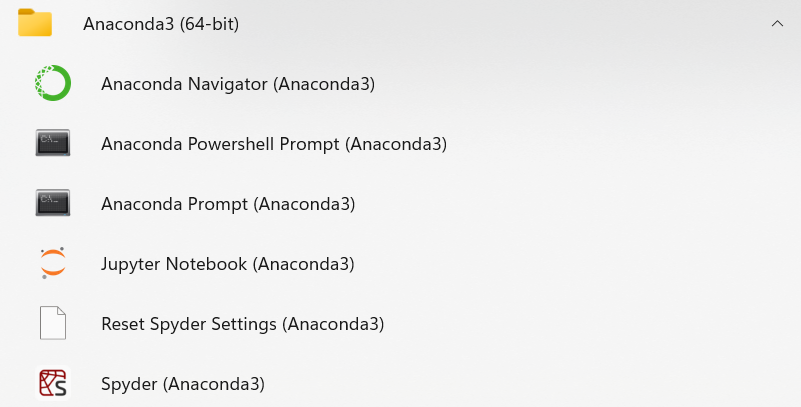Viewport: 801px width, 407px height.
Task: Click the Anaconda Powershell Prompt terminal icon
Action: coord(52,144)
